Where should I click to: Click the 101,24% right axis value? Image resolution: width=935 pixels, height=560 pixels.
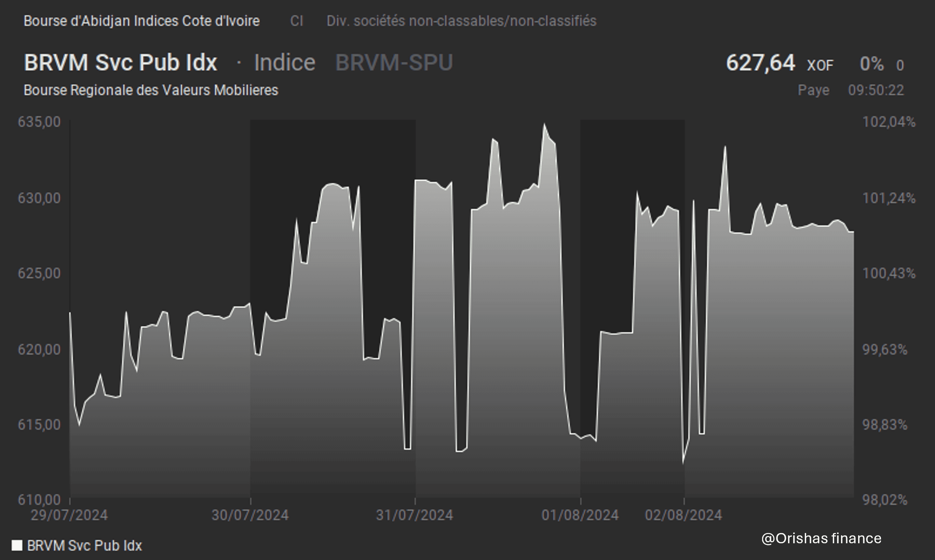click(x=889, y=198)
